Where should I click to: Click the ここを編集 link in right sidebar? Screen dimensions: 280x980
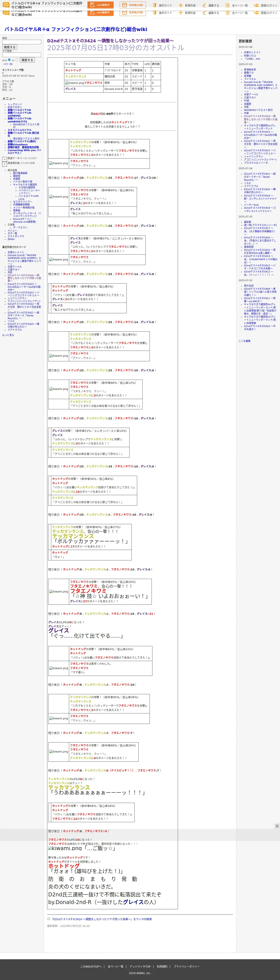[x=244, y=341]
